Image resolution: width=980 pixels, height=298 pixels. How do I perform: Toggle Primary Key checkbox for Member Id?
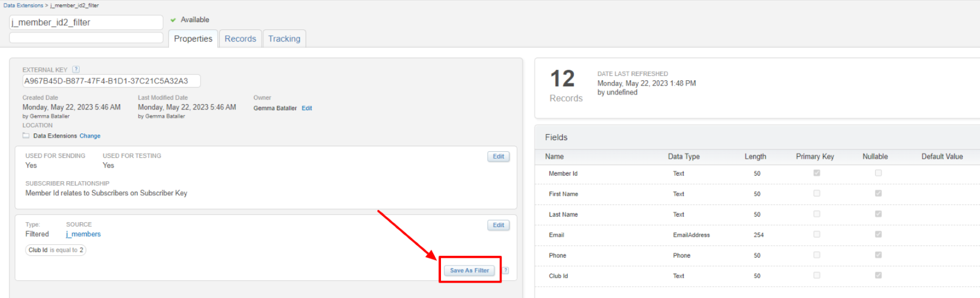click(x=816, y=173)
